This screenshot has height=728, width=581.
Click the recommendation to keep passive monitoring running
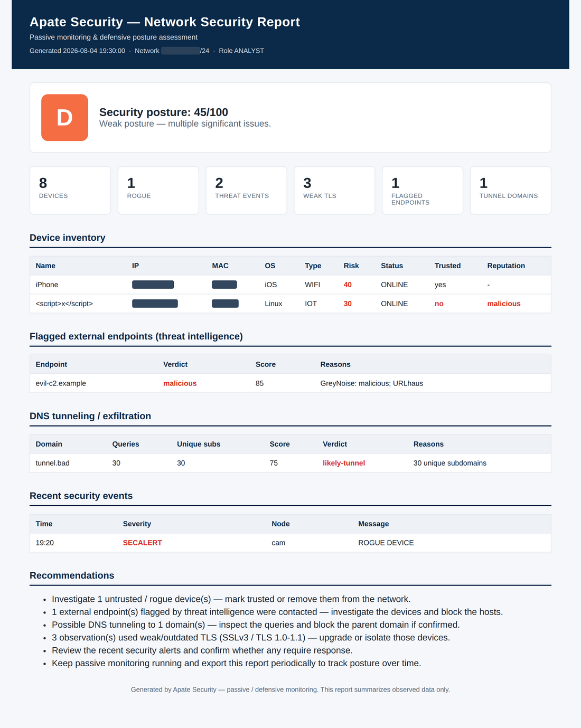[237, 663]
